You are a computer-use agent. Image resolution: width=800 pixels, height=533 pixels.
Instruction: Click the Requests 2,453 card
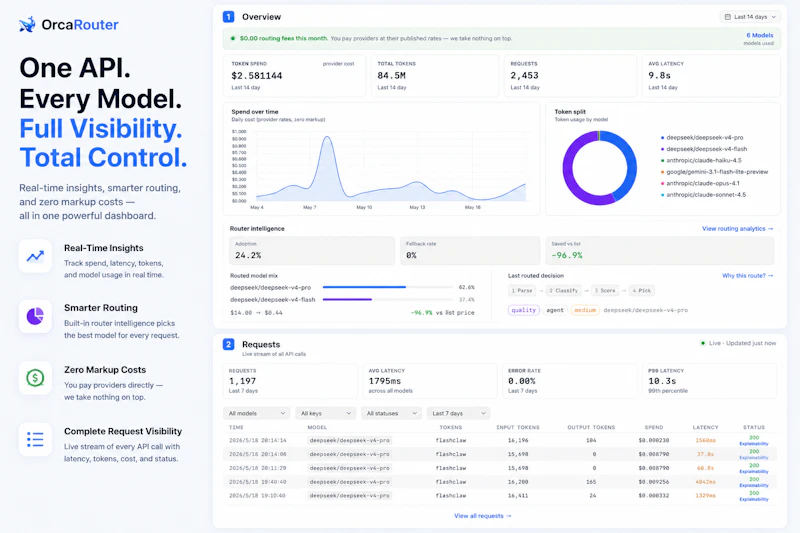(570, 75)
